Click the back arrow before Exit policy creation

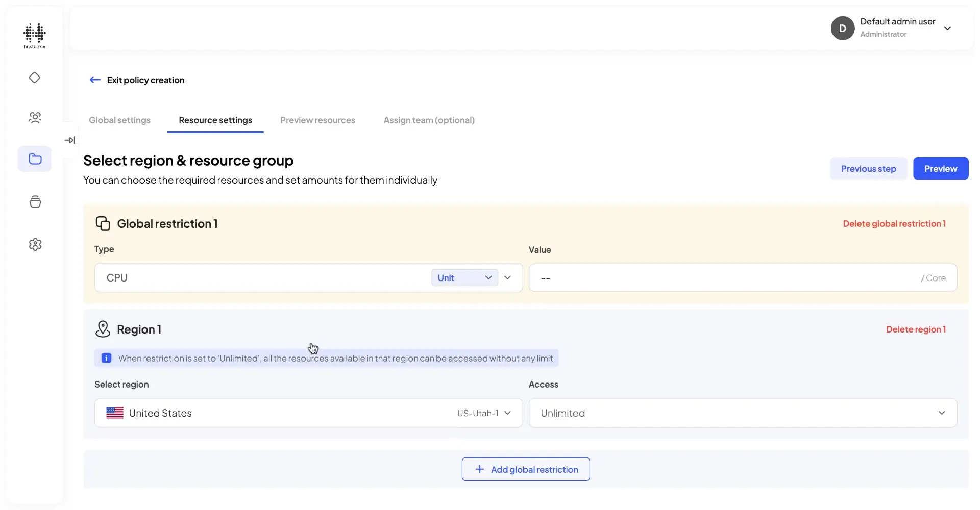pos(95,80)
